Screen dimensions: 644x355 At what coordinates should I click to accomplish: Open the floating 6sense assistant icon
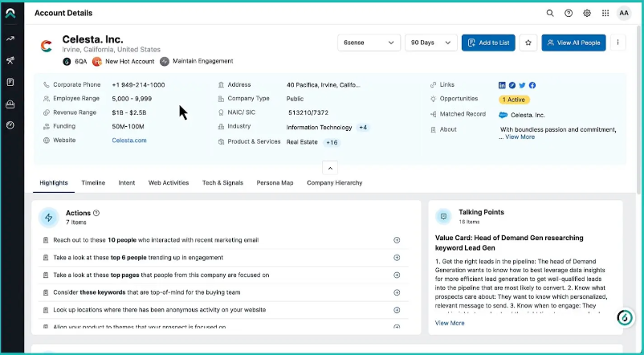click(625, 317)
